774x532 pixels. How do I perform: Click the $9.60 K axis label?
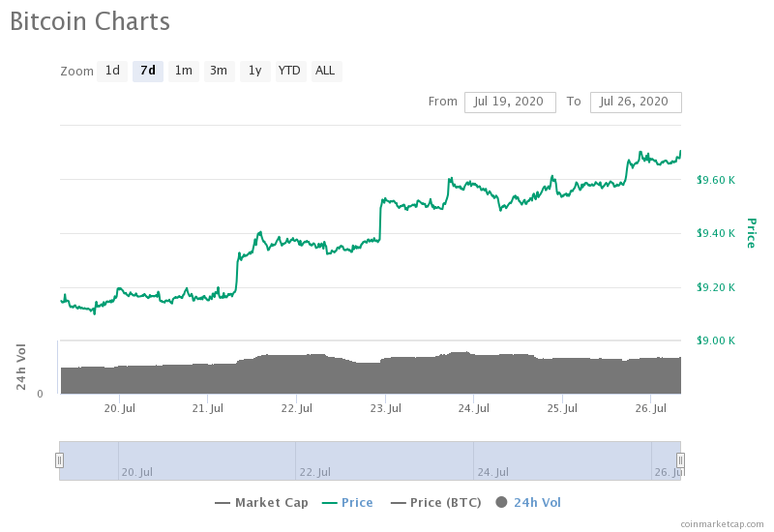pos(716,180)
